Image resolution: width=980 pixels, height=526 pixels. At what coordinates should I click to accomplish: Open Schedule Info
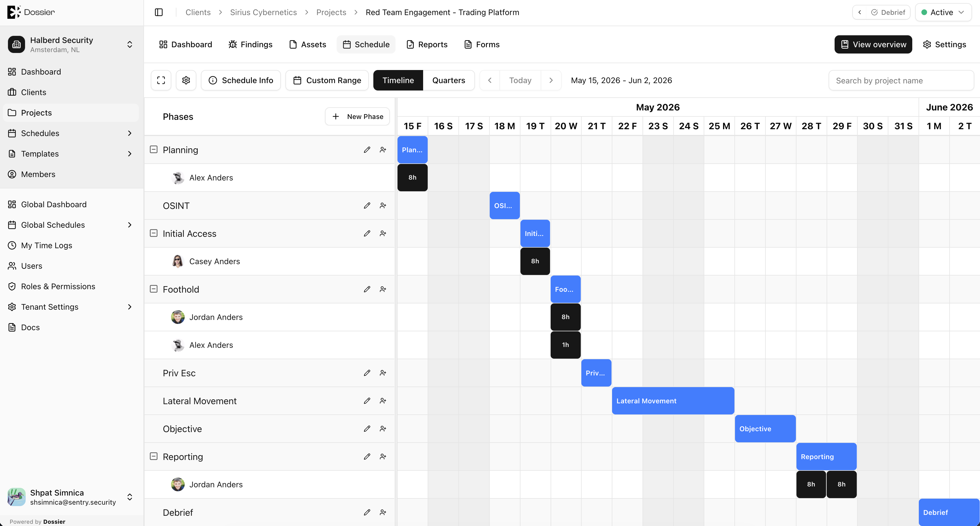pyautogui.click(x=241, y=80)
